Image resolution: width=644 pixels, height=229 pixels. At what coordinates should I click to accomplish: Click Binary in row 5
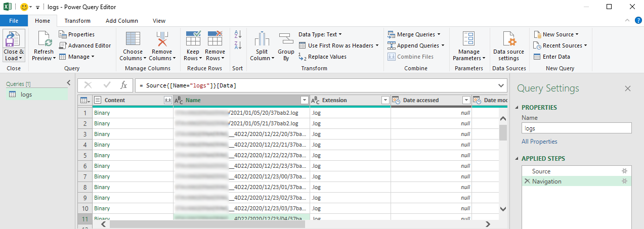[x=102, y=155]
